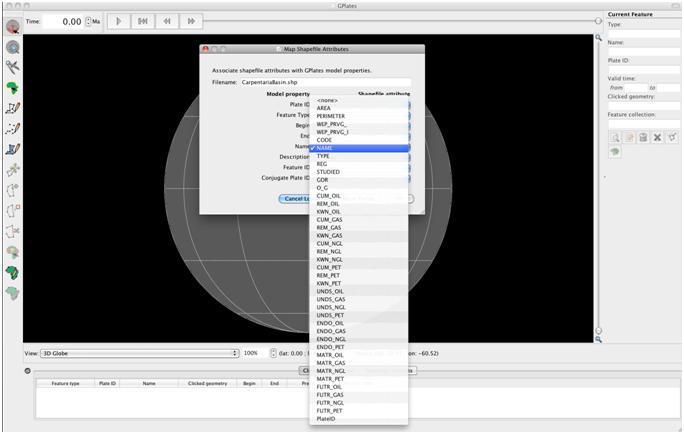Click the Clicked geometry column header
Screen dimensions: 684x434
(208, 383)
